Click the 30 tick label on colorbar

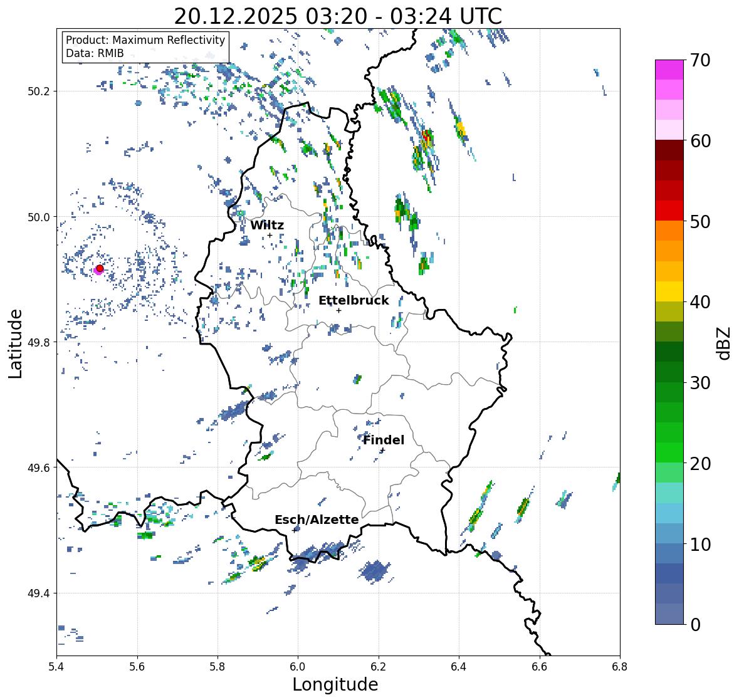point(700,383)
